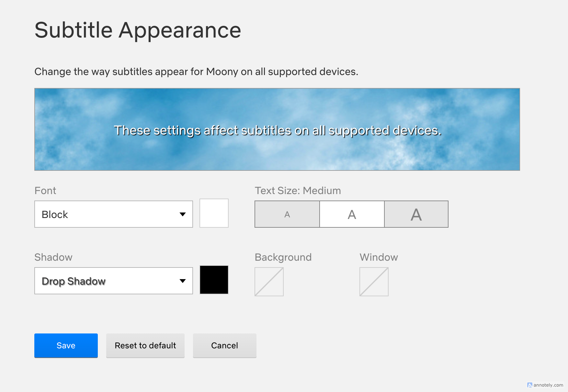The image size is (568, 392).
Task: Save the subtitle appearance settings
Action: tap(66, 345)
